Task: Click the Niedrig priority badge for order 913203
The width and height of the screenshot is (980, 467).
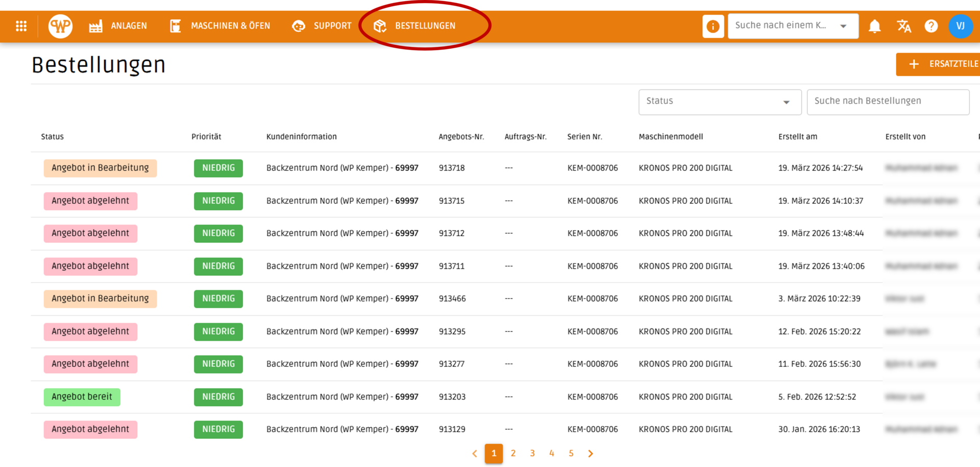Action: coord(218,397)
